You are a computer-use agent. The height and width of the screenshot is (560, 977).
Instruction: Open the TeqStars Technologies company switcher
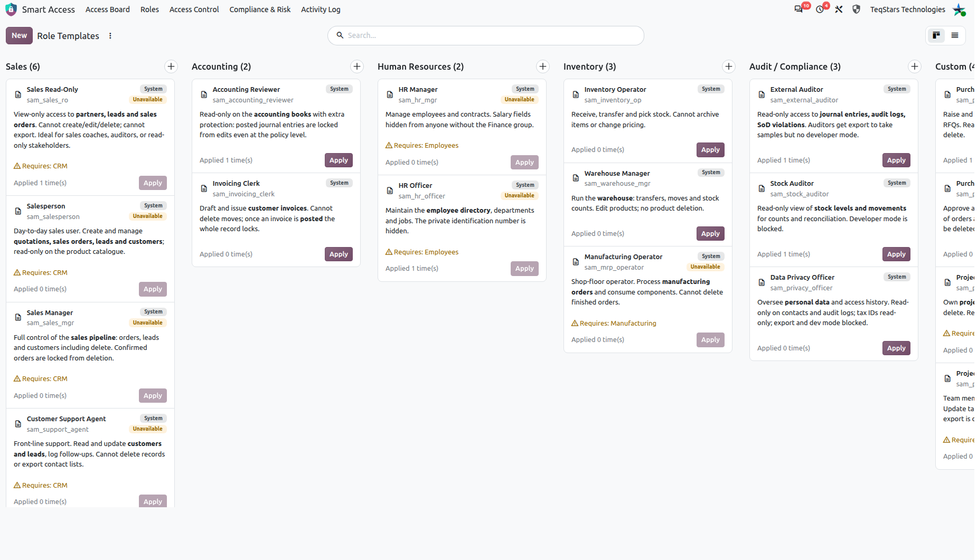908,10
